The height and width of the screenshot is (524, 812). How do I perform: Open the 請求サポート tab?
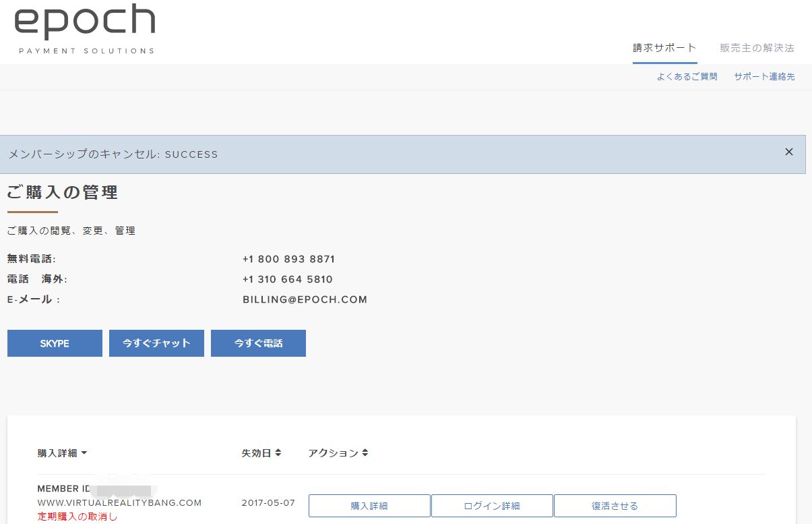click(664, 48)
